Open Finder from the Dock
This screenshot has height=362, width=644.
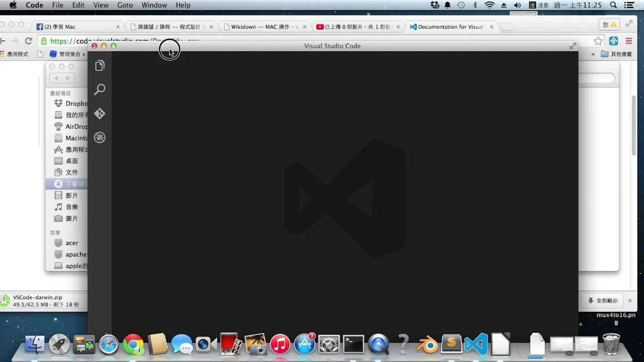[35, 344]
